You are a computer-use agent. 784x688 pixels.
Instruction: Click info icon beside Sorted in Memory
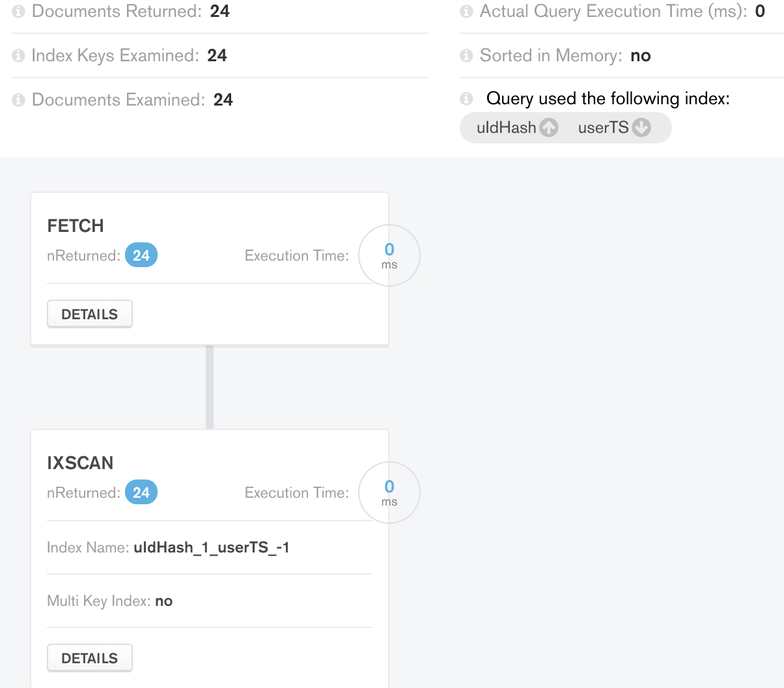coord(466,56)
